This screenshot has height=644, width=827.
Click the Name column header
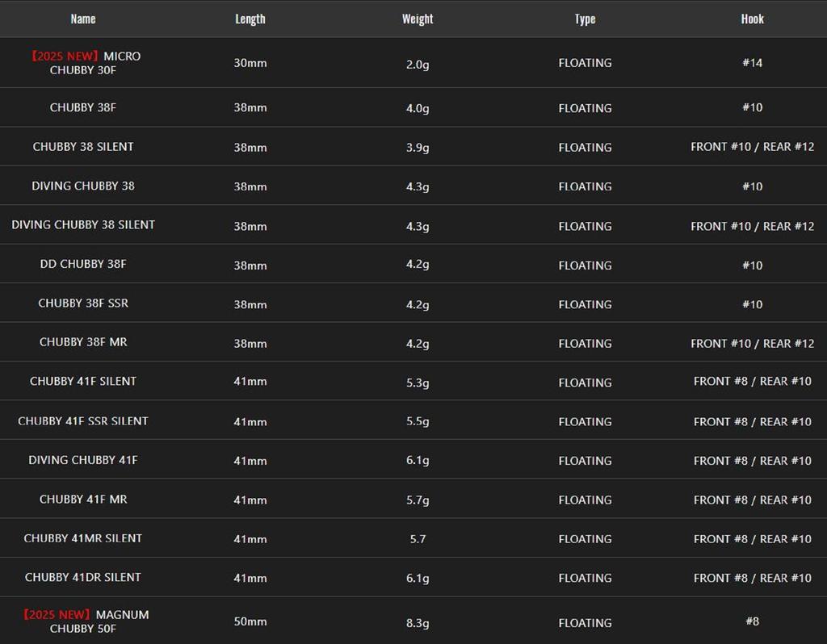(82, 19)
